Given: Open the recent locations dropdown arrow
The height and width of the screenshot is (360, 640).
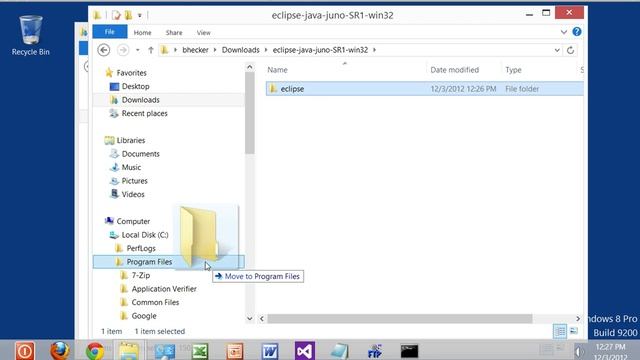Looking at the screenshot, I should tap(138, 50).
